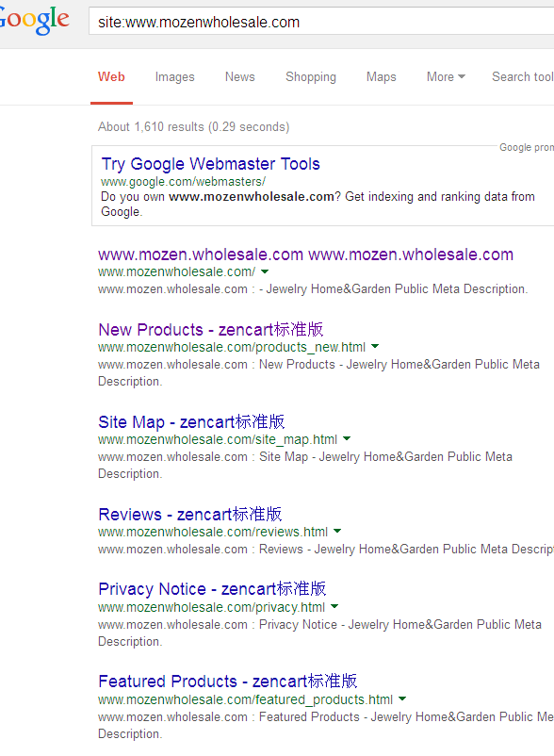Screen dimensions: 554x756
Task: Open Search tools
Action: click(x=523, y=77)
